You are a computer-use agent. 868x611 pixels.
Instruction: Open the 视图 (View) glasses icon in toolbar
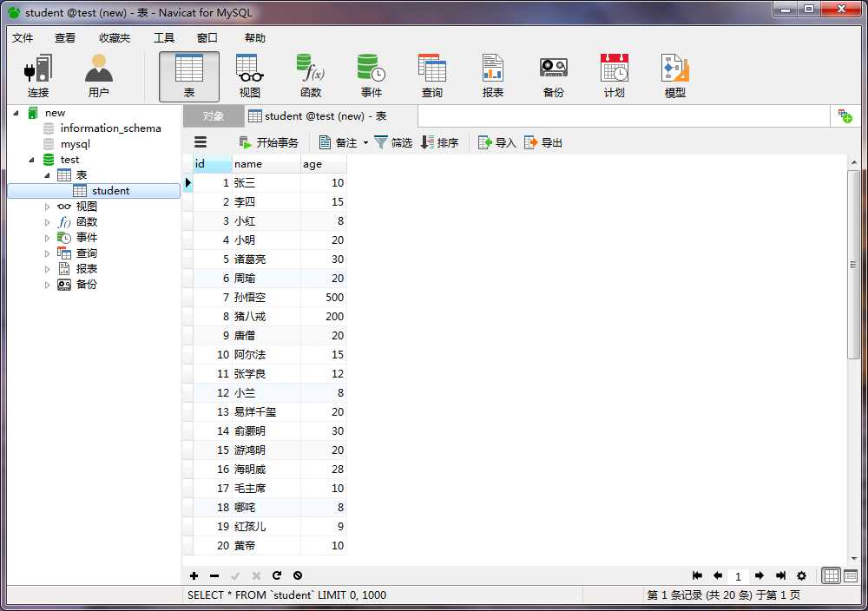(x=250, y=76)
